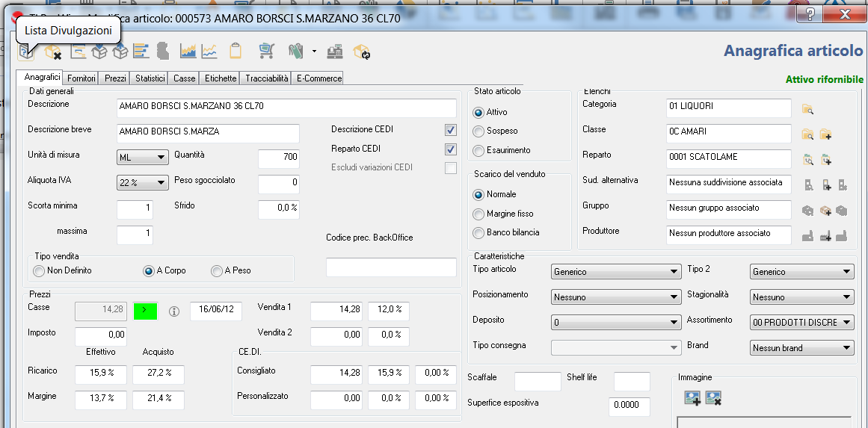The width and height of the screenshot is (868, 428).
Task: Choose A Peso sale type
Action: tap(217, 270)
